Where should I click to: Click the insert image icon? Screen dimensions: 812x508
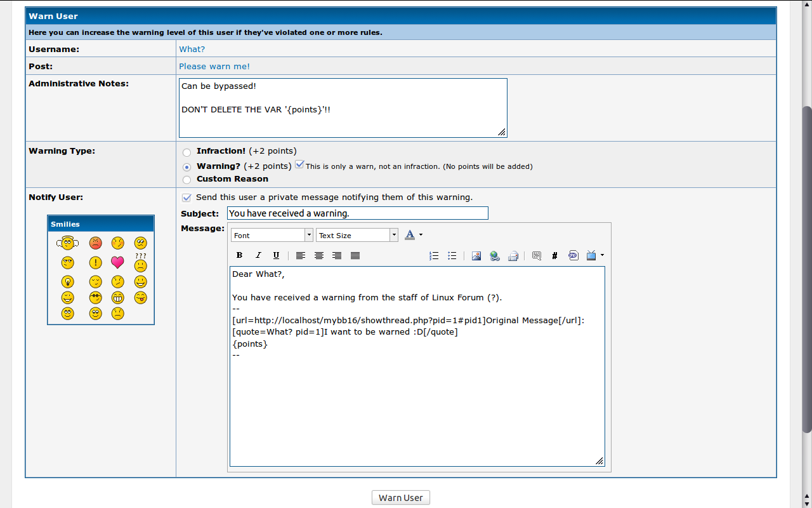476,256
